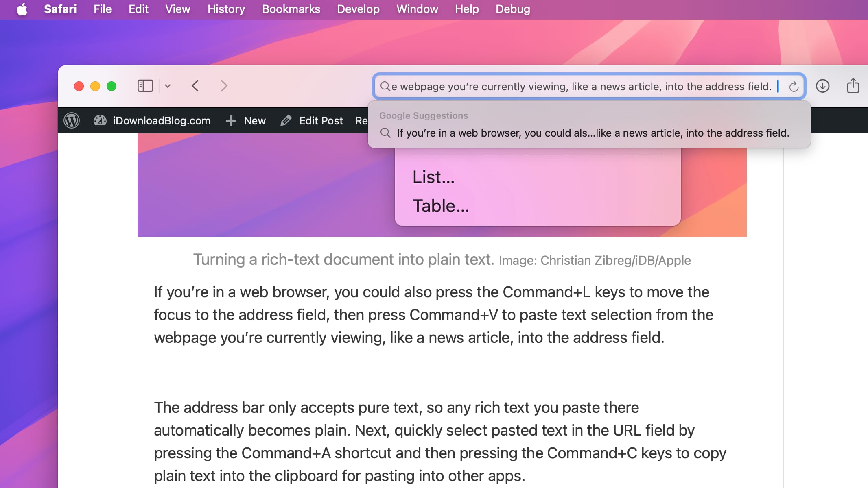Reload the page with the refresh icon
Screen dimensions: 868x488
[x=794, y=86]
